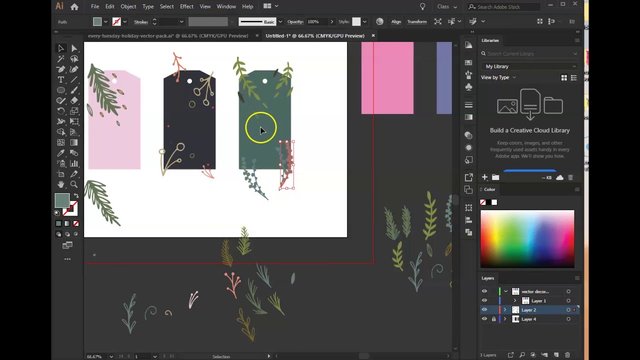Open the My Library dropdown
Screen dimensions: 640x360
[529, 66]
